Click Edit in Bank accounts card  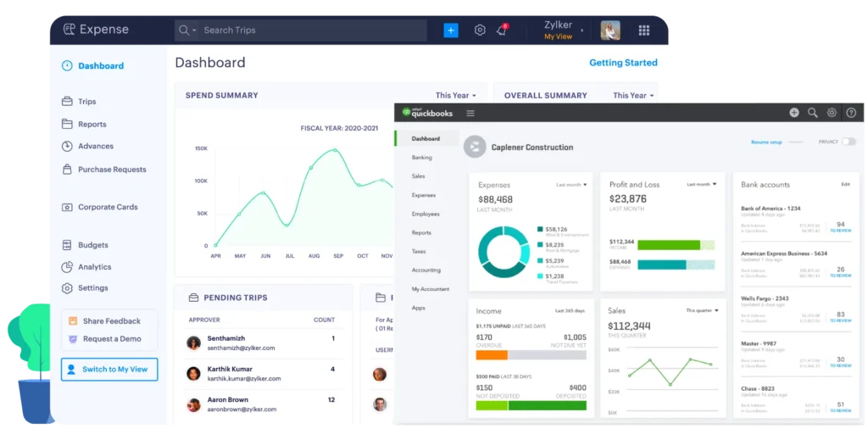point(845,184)
